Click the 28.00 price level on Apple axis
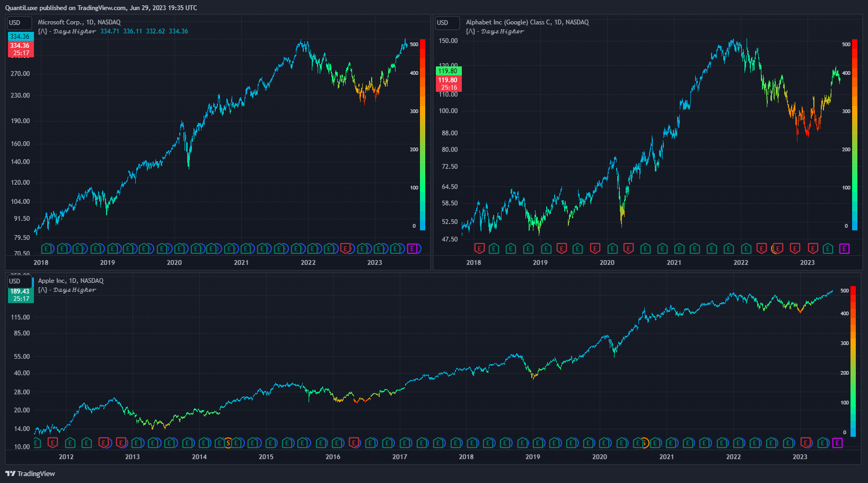This screenshot has width=868, height=483. click(22, 392)
